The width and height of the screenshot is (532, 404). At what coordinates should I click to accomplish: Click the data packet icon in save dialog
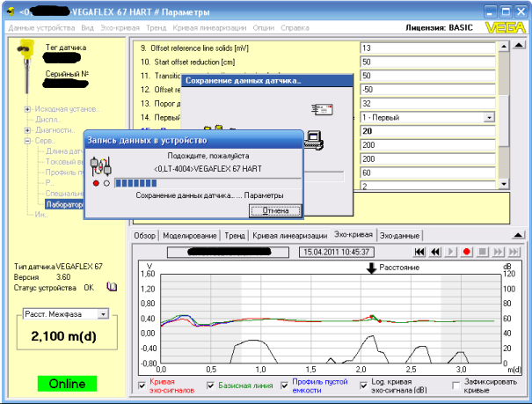pos(322,109)
